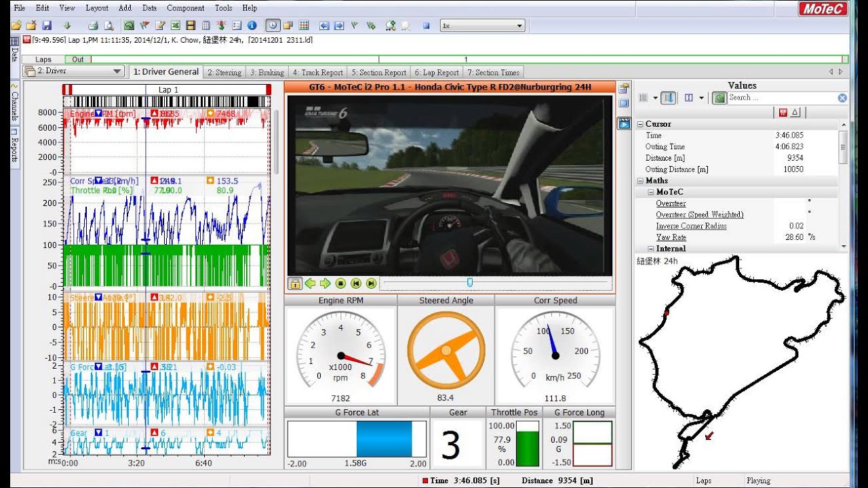Screen dimensions: 868x488
Task: Toggle the column sort button in Values panel
Action: pos(669,98)
